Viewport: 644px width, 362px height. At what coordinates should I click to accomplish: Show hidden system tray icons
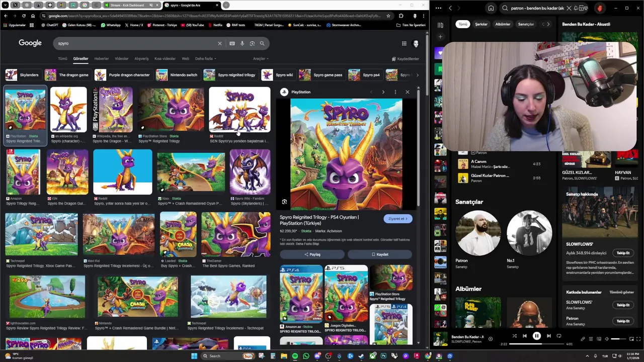point(587,356)
